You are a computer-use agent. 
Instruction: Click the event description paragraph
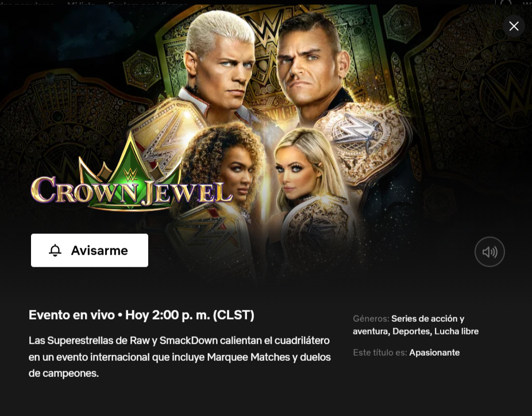(x=180, y=357)
